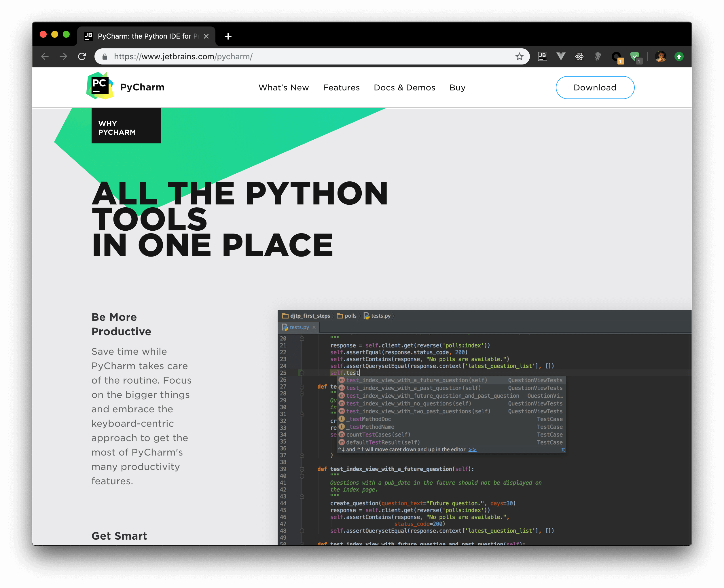Click the WHY PYCHARM black label
724x588 pixels.
[126, 126]
